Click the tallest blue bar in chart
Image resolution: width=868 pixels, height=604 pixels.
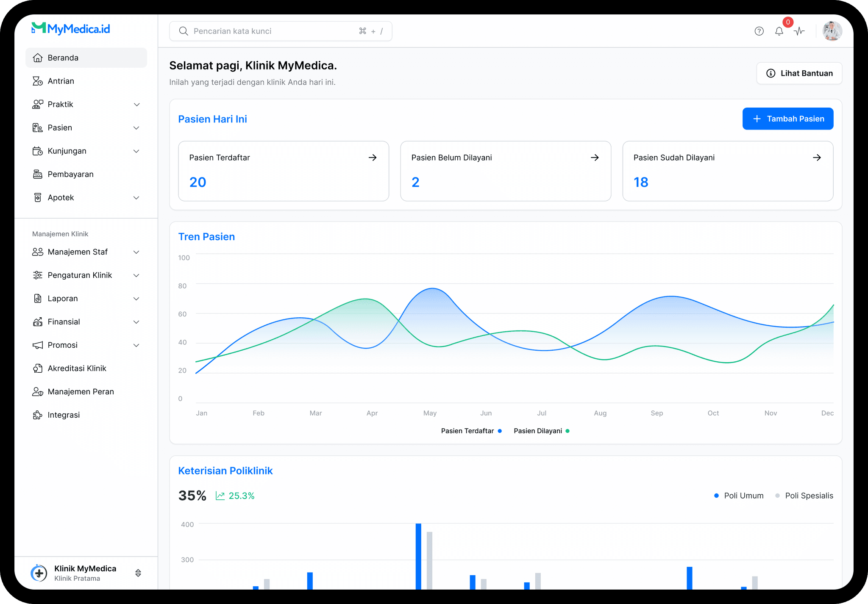pyautogui.click(x=418, y=556)
